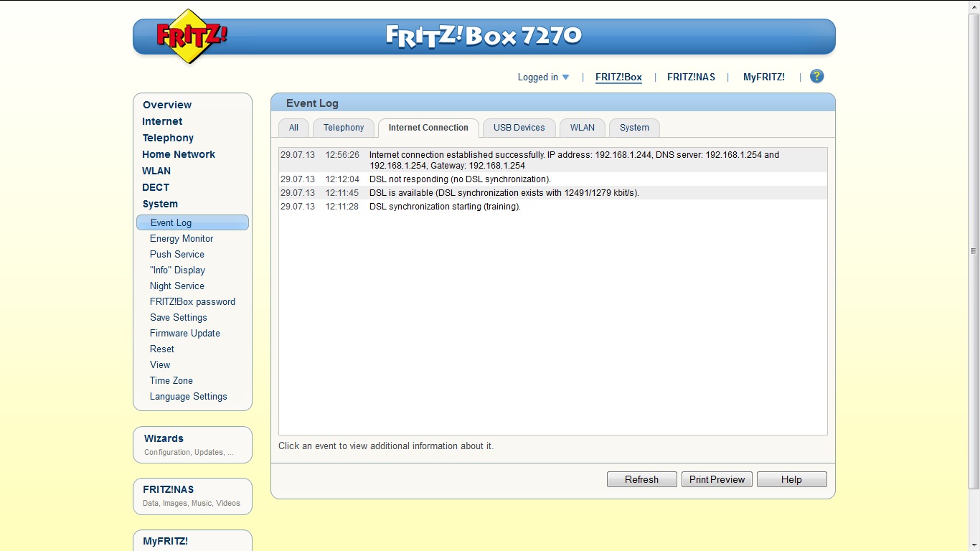Viewport: 980px width, 551px height.
Task: Open FRITZ!Box password settings
Action: point(192,301)
